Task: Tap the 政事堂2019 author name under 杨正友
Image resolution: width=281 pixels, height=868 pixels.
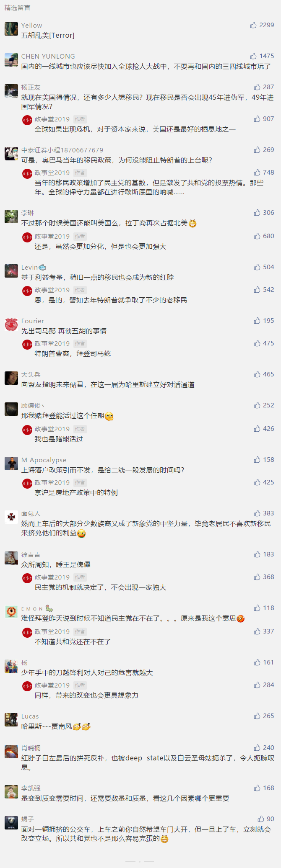Action: pyautogui.click(x=52, y=119)
